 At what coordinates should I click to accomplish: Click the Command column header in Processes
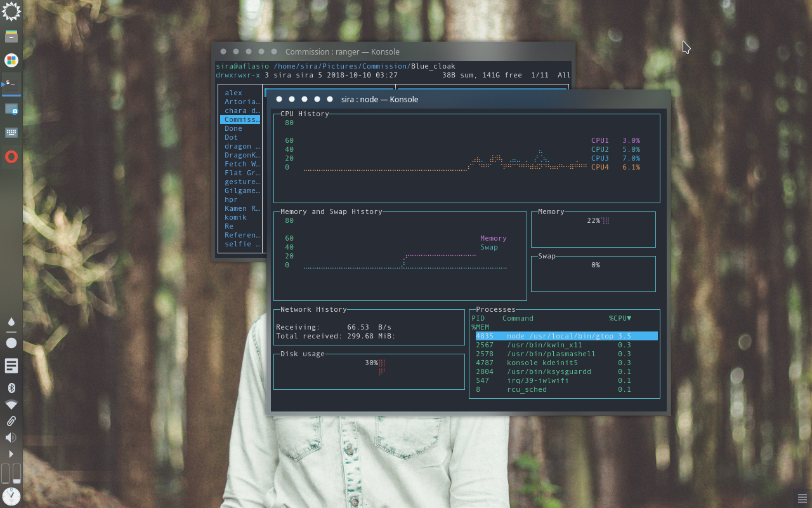tap(518, 318)
